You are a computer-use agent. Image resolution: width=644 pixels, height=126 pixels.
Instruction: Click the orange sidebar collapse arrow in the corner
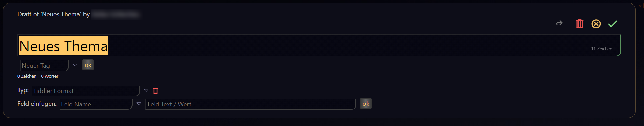click(641, 6)
